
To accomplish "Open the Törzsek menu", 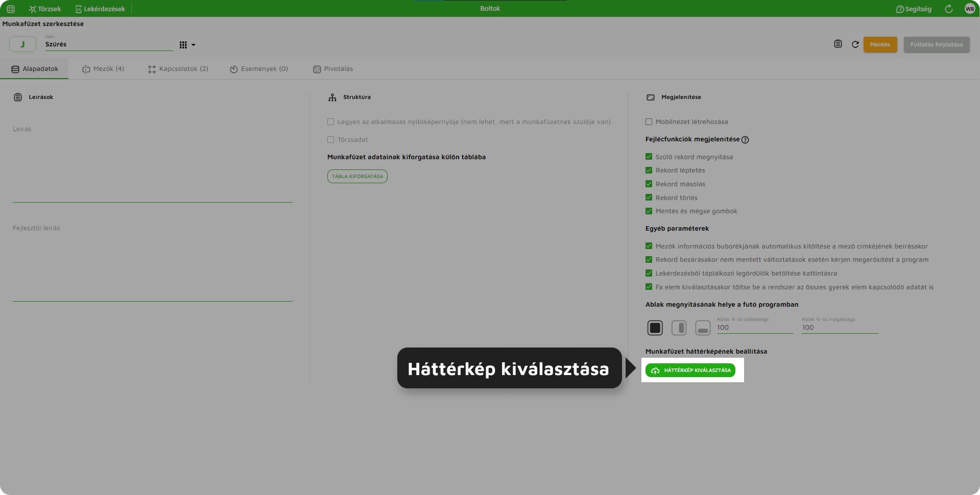I will point(45,9).
